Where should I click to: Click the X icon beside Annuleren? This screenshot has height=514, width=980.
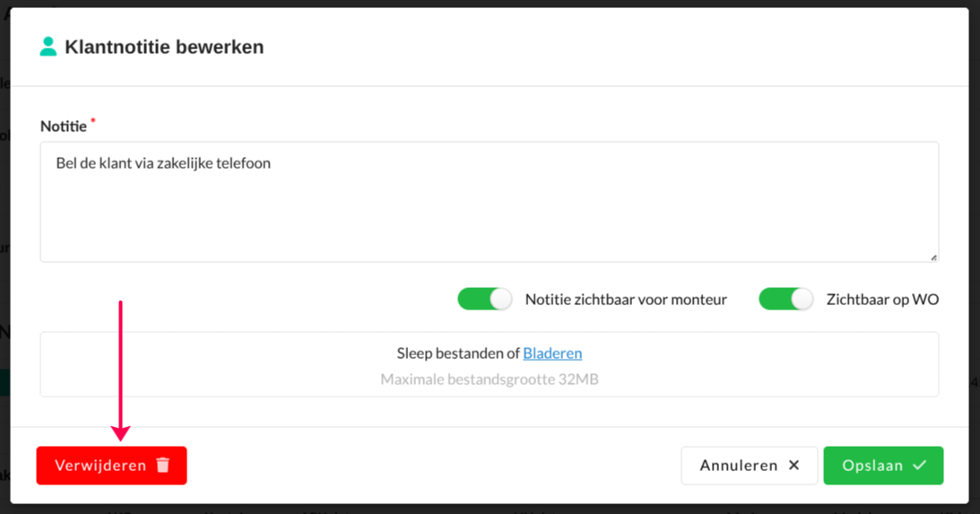tap(794, 466)
